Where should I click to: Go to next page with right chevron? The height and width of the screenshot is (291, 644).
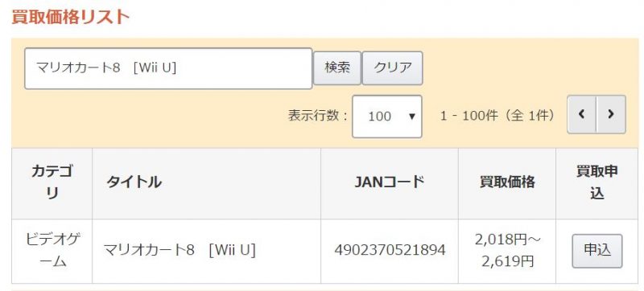pyautogui.click(x=611, y=114)
